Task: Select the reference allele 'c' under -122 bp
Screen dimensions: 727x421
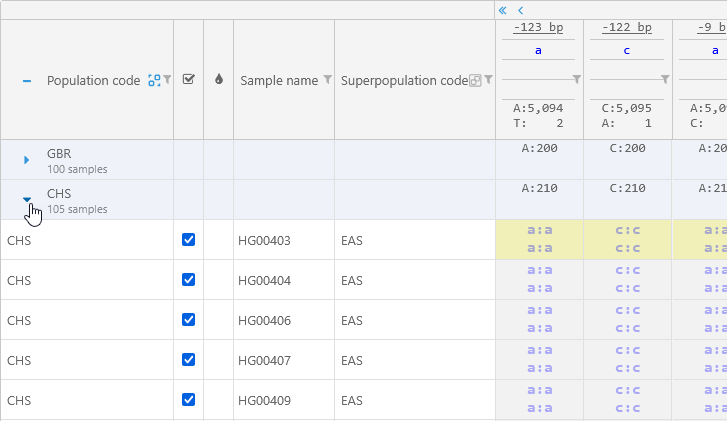Action: pyautogui.click(x=627, y=51)
